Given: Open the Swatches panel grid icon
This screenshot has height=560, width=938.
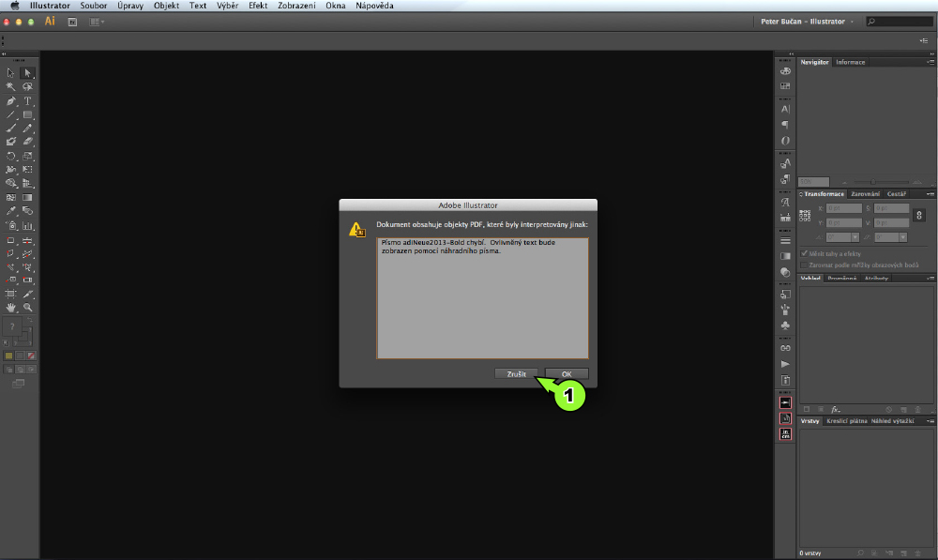Looking at the screenshot, I should [x=785, y=86].
